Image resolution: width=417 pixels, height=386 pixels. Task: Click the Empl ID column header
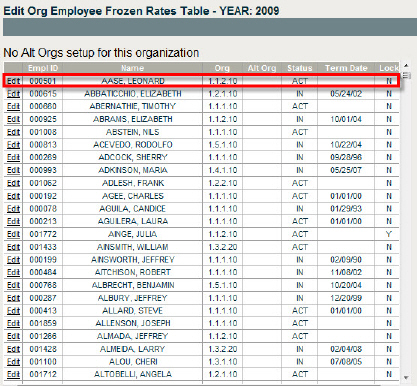tap(43, 68)
